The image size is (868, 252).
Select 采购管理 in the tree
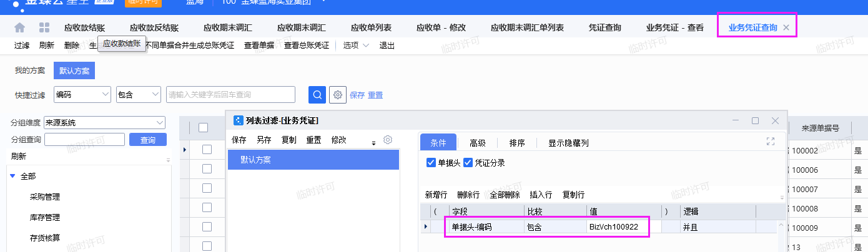pos(45,197)
